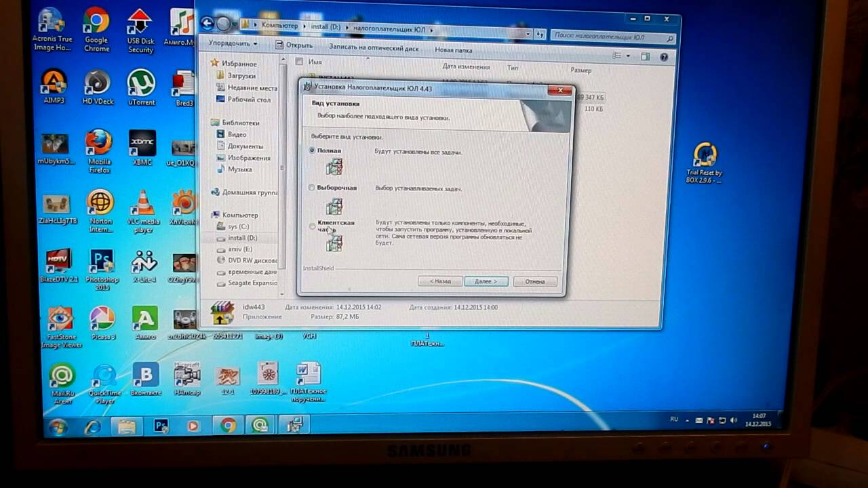Click the VLC media player desktop icon
Image resolution: width=868 pixels, height=488 pixels.
click(143, 212)
